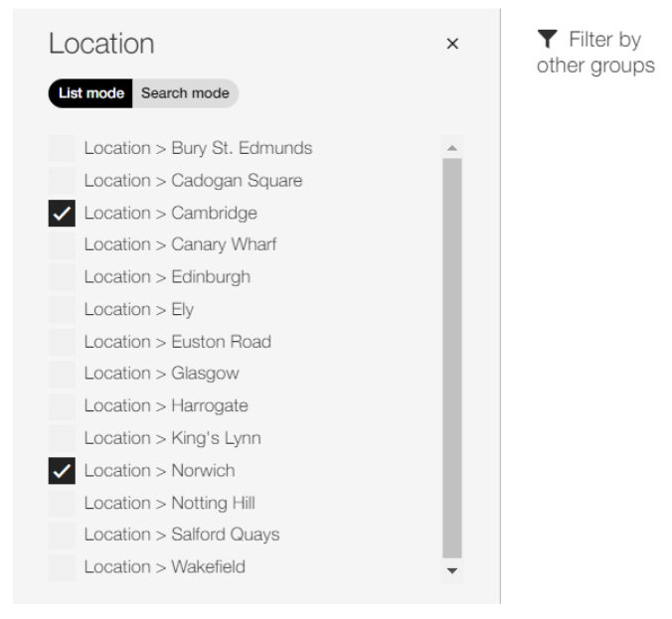Image resolution: width=672 pixels, height=619 pixels.
Task: Uncheck the Norwich location checkbox
Action: [62, 470]
